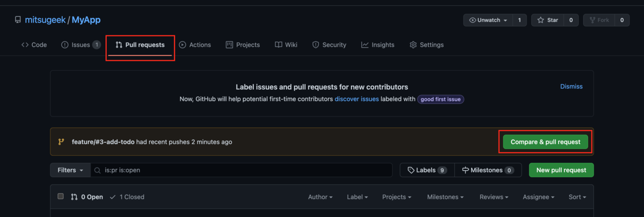
Task: Show the 1 Closed pull requests
Action: click(127, 197)
